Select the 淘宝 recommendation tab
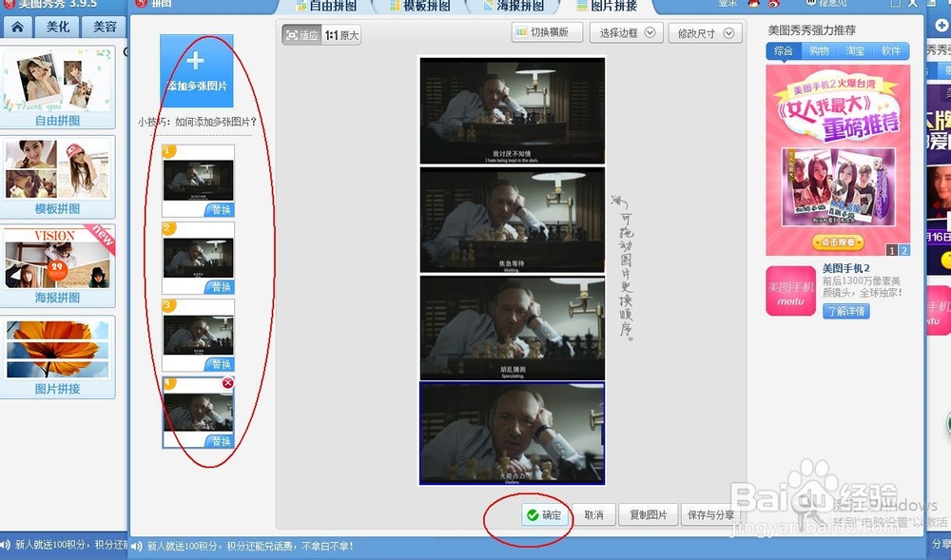Screen dimensions: 951x560 pos(855,51)
